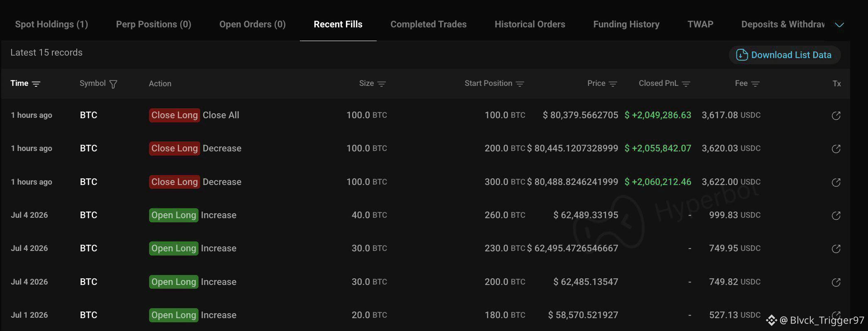The image size is (868, 331).
Task: Open transaction link for 230.0 BTC start position row
Action: click(836, 248)
